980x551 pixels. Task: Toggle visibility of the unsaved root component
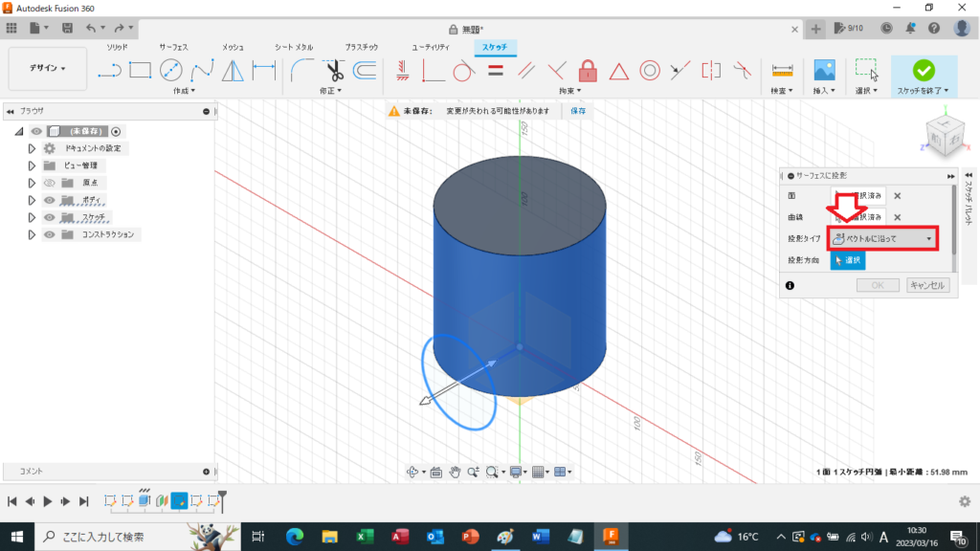click(36, 131)
